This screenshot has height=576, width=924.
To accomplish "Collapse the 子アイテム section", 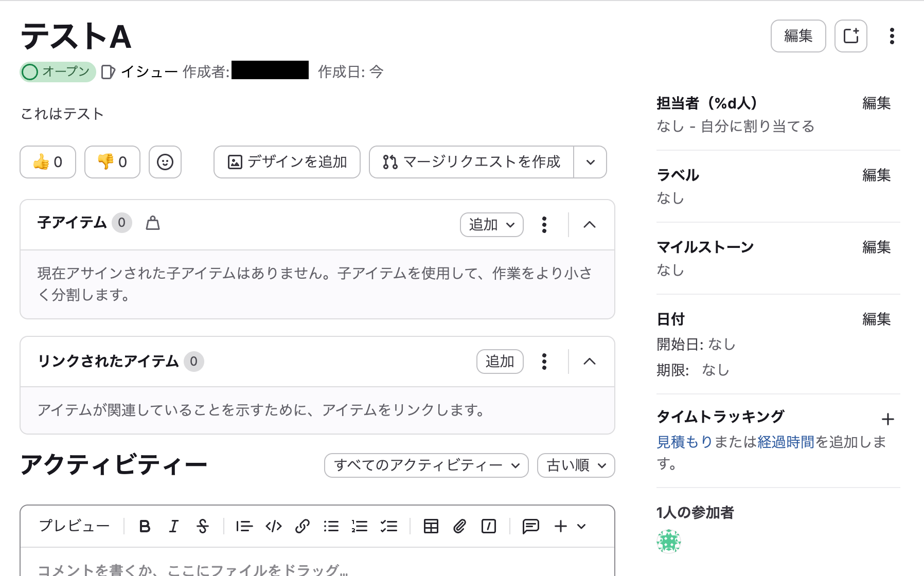I will coord(590,225).
